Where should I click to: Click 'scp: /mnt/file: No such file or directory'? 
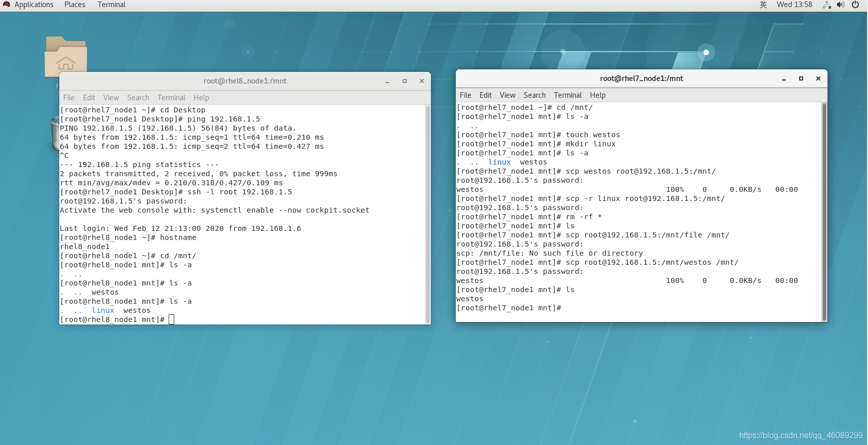click(x=549, y=253)
